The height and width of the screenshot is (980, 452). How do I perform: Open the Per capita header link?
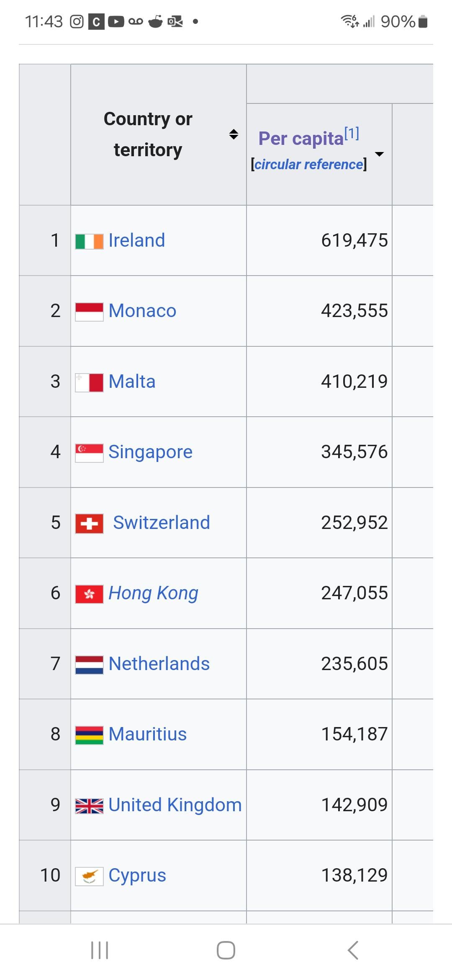tap(301, 139)
